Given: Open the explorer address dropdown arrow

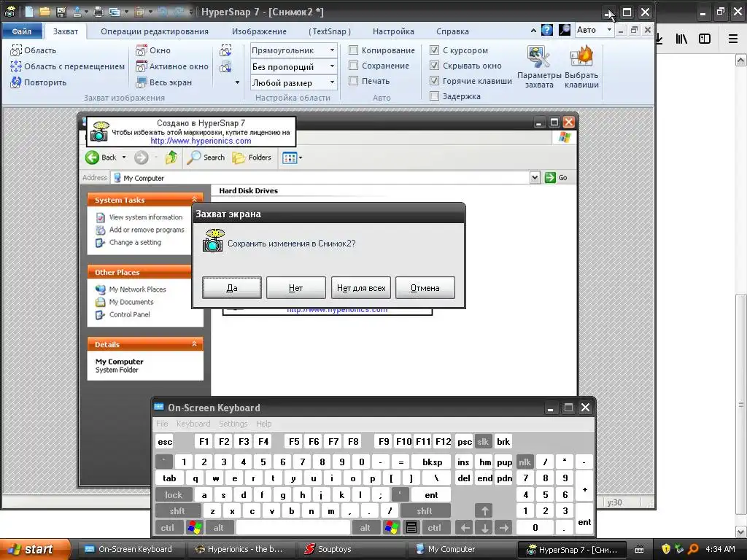Looking at the screenshot, I should click(535, 178).
